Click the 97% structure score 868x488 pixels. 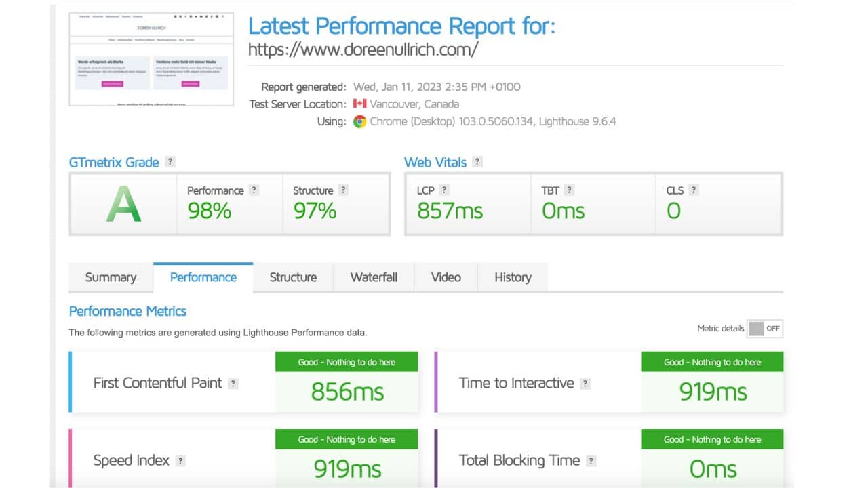point(315,211)
